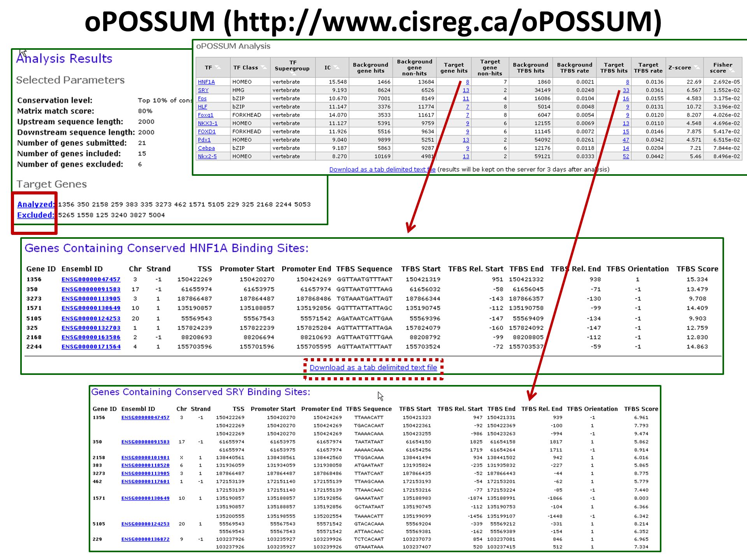This screenshot has height=560, width=747.
Task: Open ENSG00000171564 in the HNF1A table
Action: [x=91, y=346]
